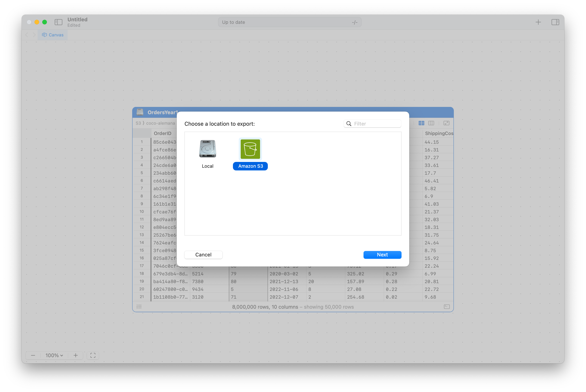
Task: Open the 100% zoom level dropdown
Action: [54, 355]
